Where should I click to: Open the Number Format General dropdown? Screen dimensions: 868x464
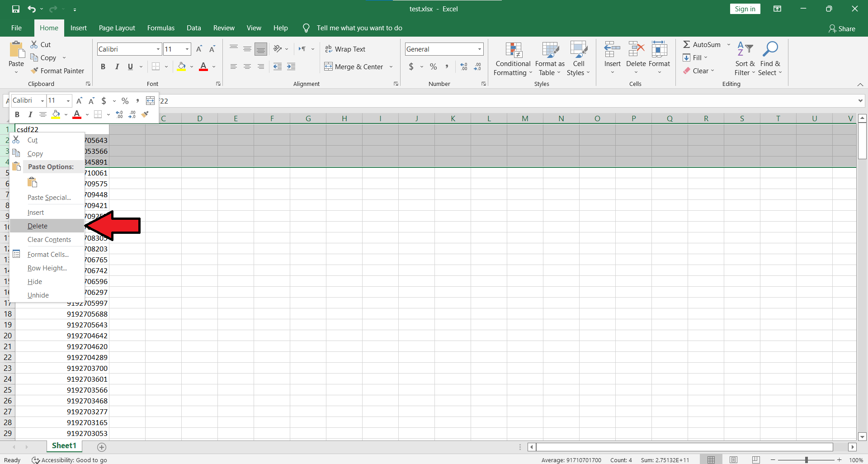pyautogui.click(x=479, y=49)
